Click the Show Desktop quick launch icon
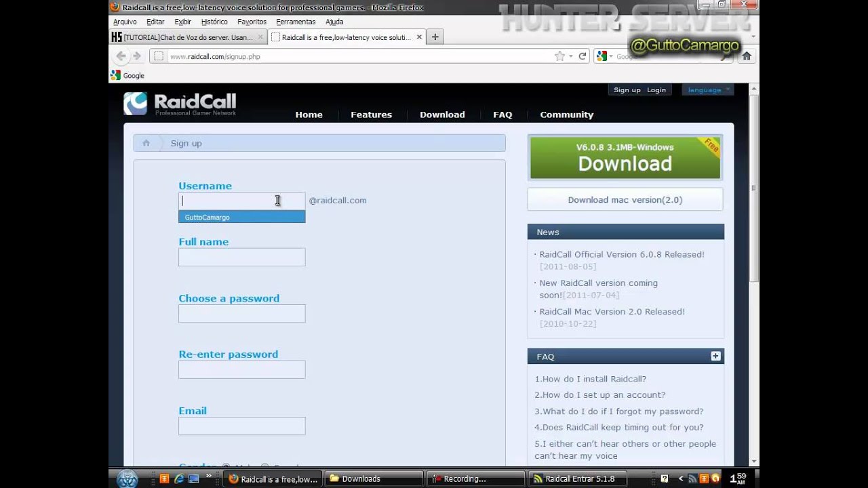This screenshot has height=488, width=868. tap(194, 479)
